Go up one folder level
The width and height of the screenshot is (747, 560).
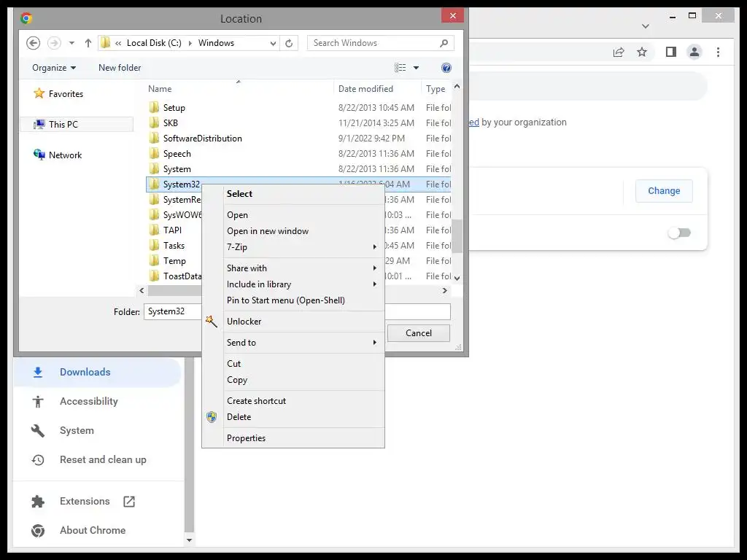pos(88,43)
